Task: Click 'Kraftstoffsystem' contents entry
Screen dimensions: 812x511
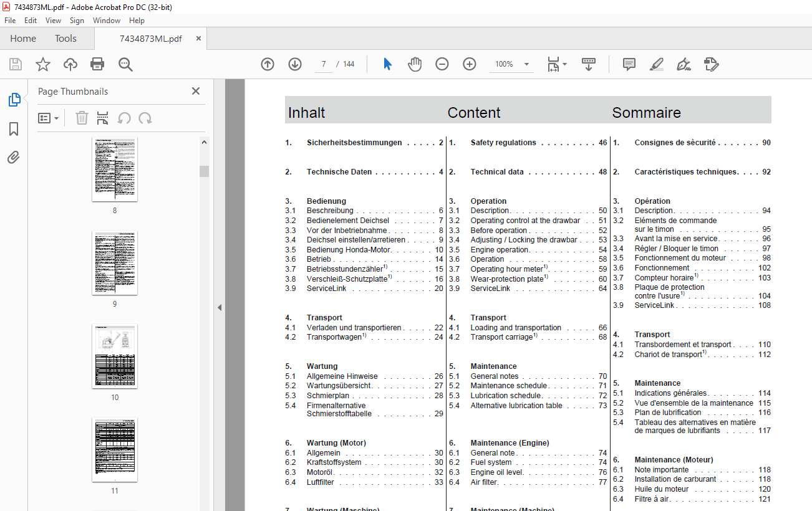Action: click(x=334, y=462)
